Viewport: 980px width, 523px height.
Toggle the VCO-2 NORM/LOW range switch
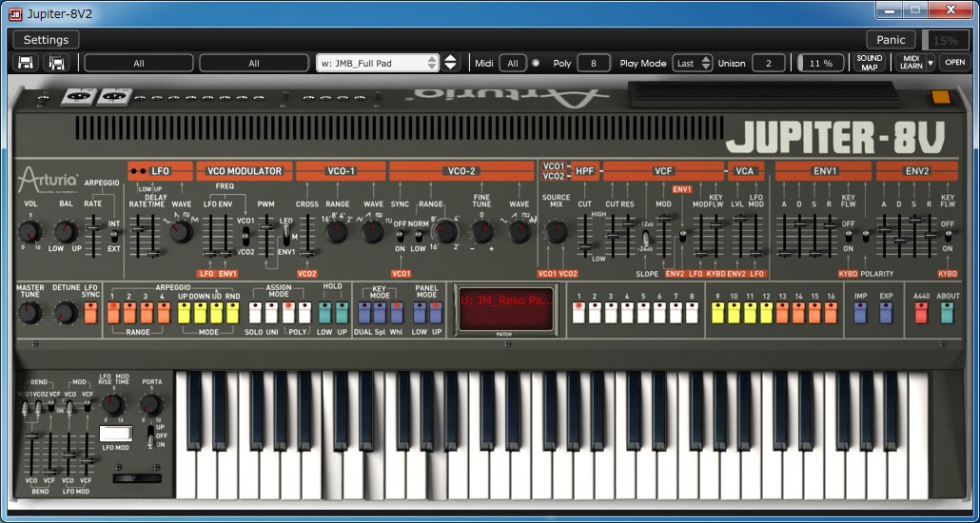point(419,237)
